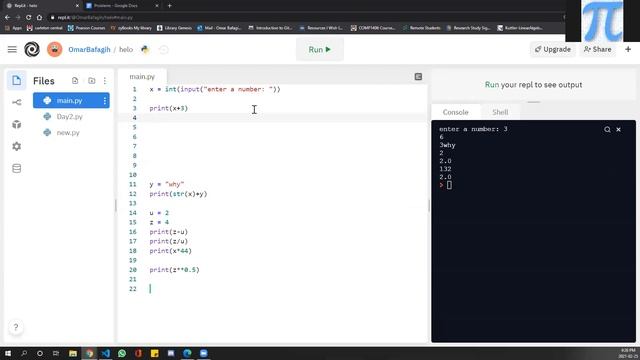Open Windows taskbar search
The image size is (640, 360).
click(24, 353)
